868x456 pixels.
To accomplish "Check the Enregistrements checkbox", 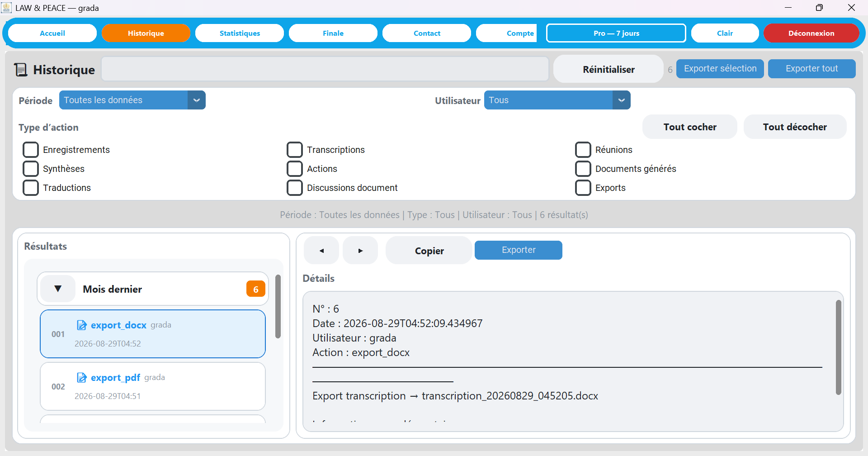I will [31, 150].
